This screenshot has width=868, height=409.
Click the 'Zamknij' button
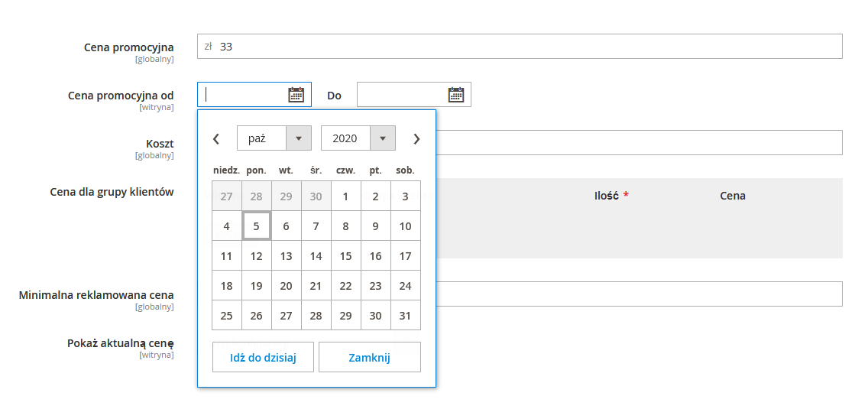370,357
